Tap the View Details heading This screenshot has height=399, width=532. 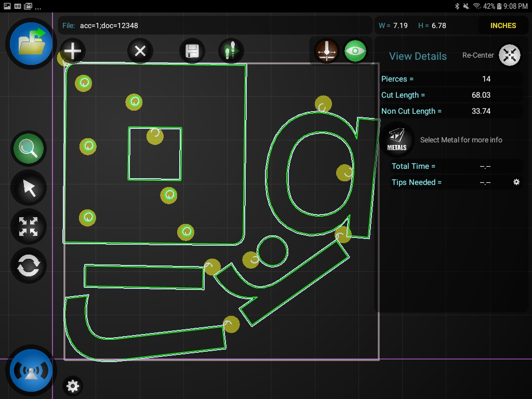pos(418,56)
